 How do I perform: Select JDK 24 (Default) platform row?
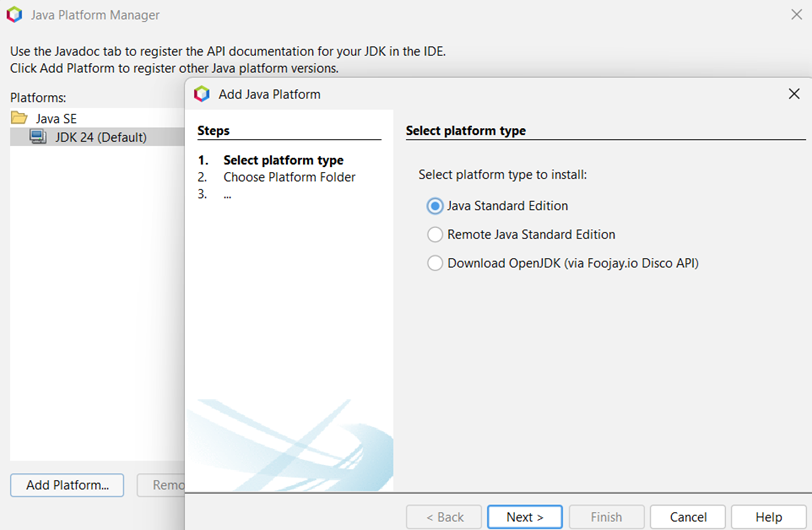click(x=97, y=137)
